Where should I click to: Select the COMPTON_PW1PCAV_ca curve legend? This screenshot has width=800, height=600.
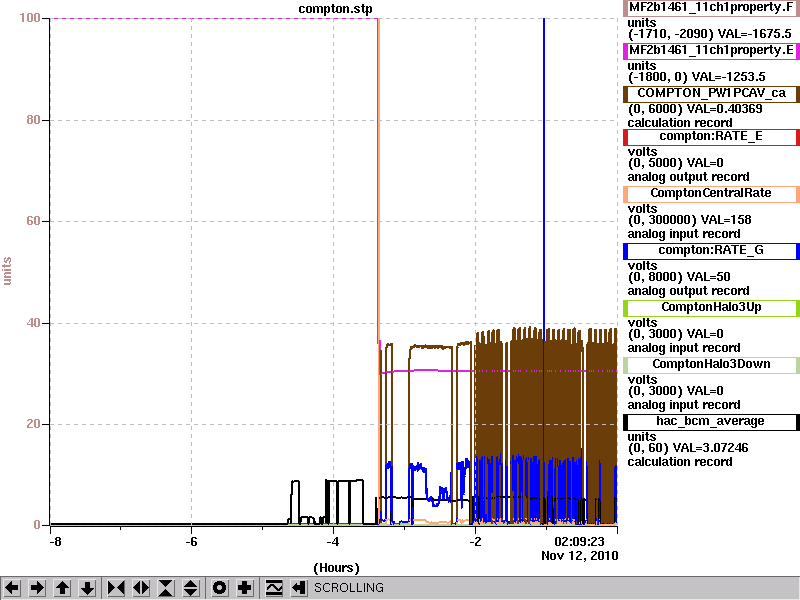coord(711,93)
